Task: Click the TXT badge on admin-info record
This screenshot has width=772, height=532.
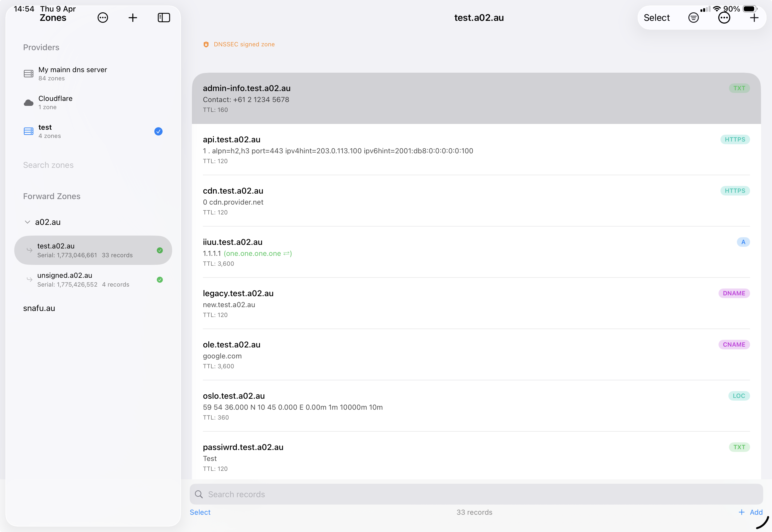Action: 739,88
